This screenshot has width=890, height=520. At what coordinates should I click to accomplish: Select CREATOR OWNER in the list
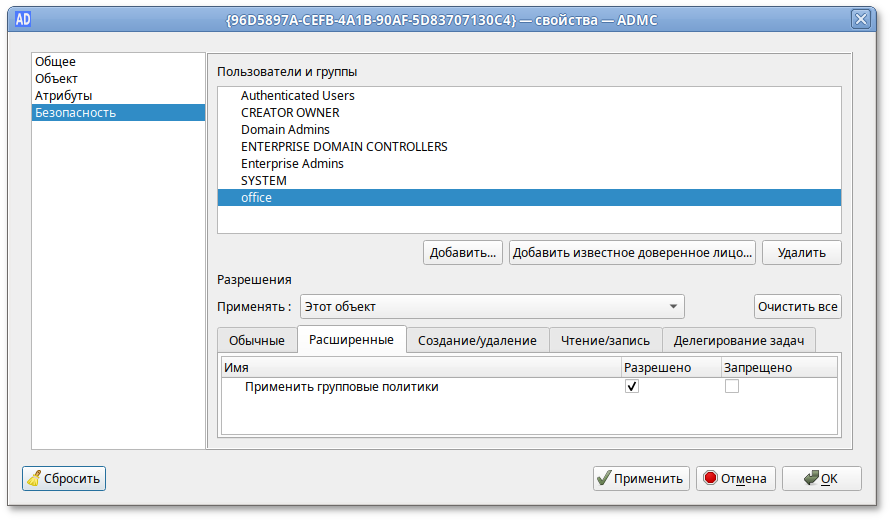[529, 112]
